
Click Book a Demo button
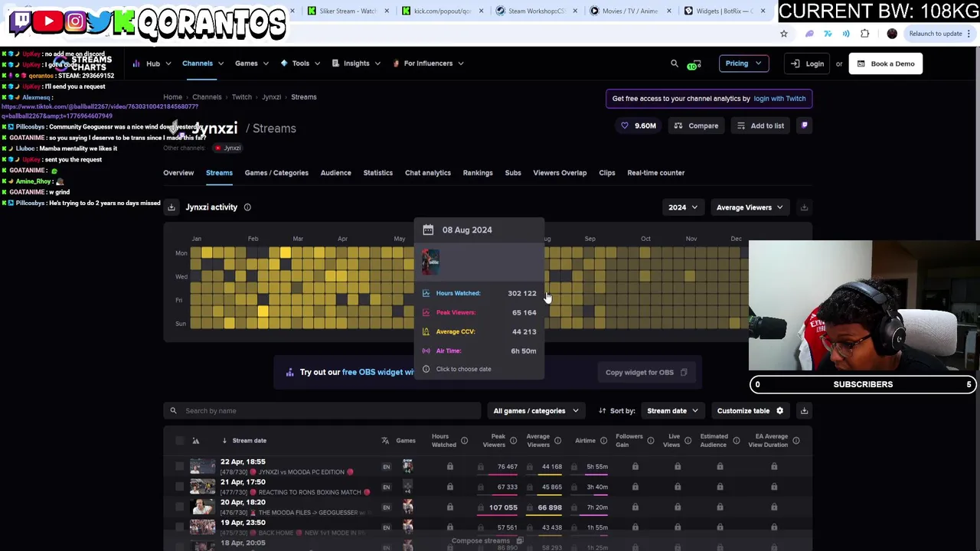(886, 64)
